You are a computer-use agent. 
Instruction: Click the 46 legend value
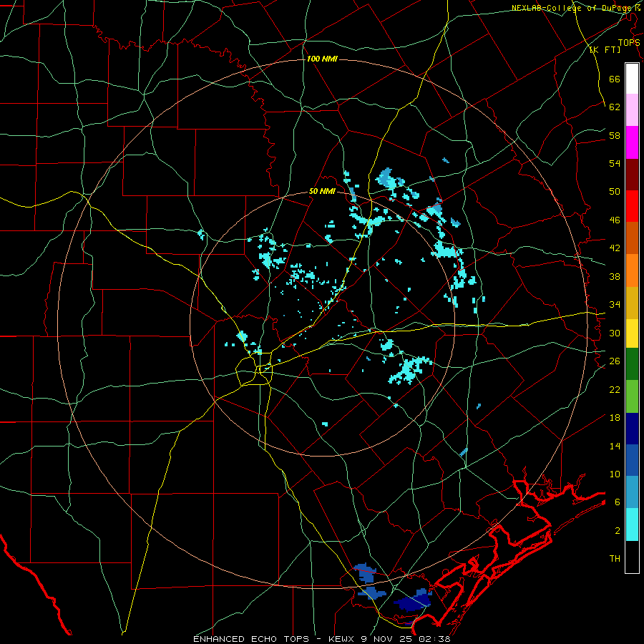(x=615, y=220)
